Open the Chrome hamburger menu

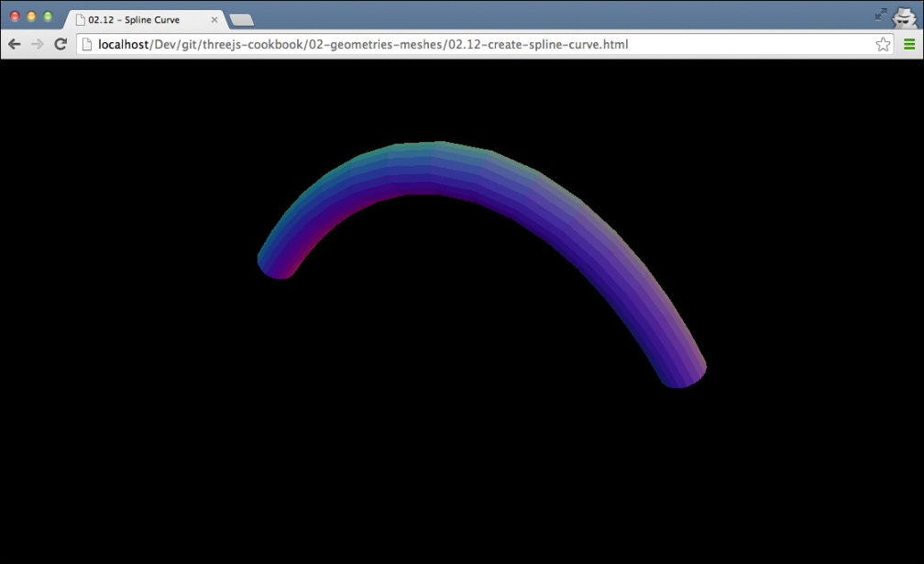[x=909, y=44]
